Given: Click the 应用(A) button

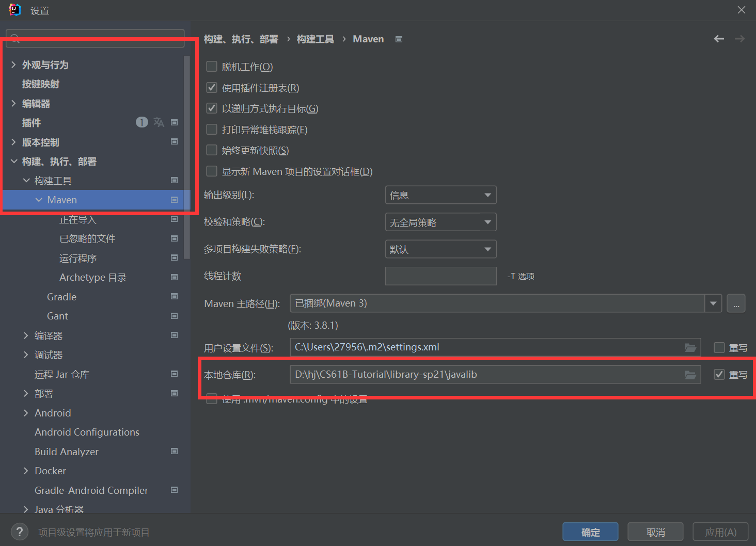Looking at the screenshot, I should tap(720, 532).
